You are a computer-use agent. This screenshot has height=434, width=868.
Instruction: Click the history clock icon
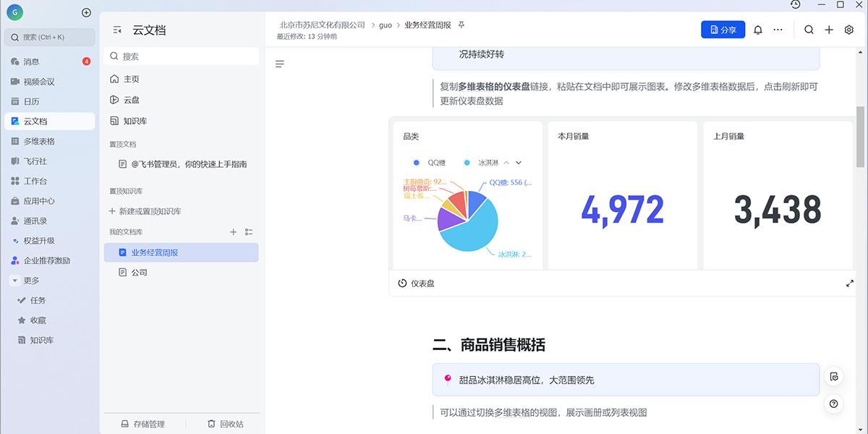tap(796, 4)
